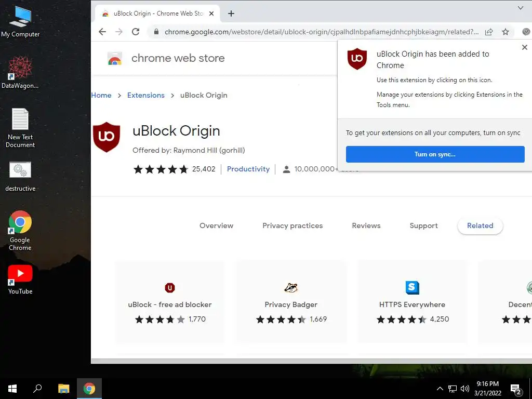The height and width of the screenshot is (399, 532).
Task: Open the Support tab
Action: [x=424, y=225]
